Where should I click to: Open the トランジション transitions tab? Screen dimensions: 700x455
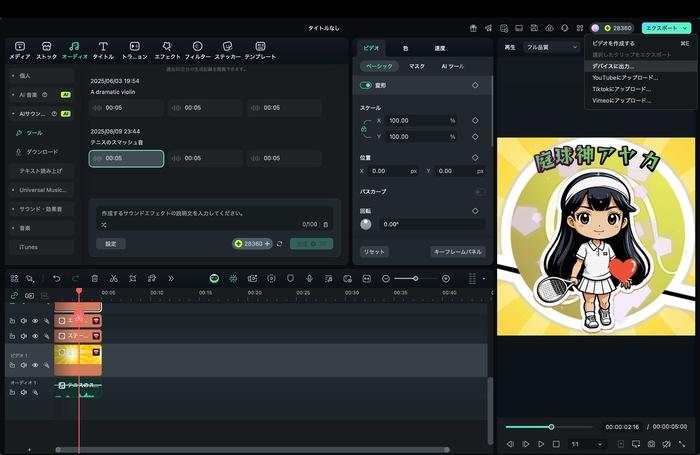tap(134, 50)
